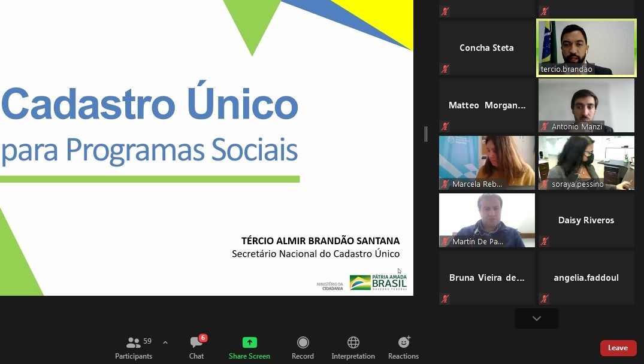This screenshot has height=364, width=644.
Task: Select Daisy Riveros participant tile
Action: click(x=586, y=220)
